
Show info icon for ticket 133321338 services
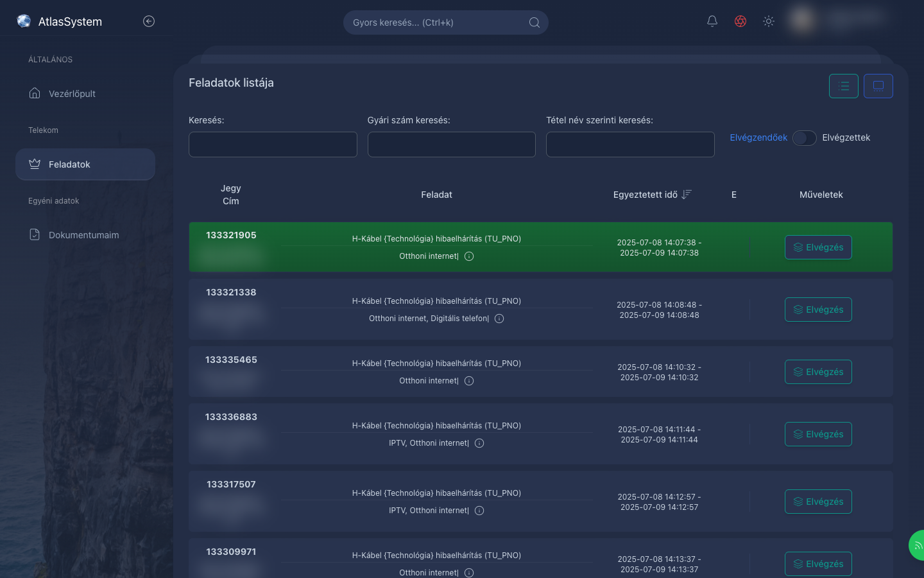pyautogui.click(x=499, y=319)
